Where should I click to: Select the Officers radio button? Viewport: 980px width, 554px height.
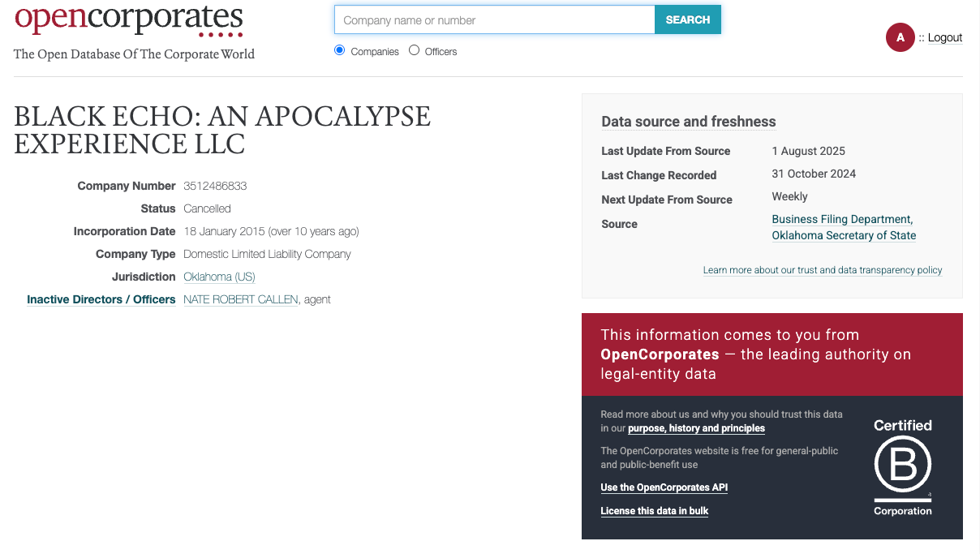(414, 50)
